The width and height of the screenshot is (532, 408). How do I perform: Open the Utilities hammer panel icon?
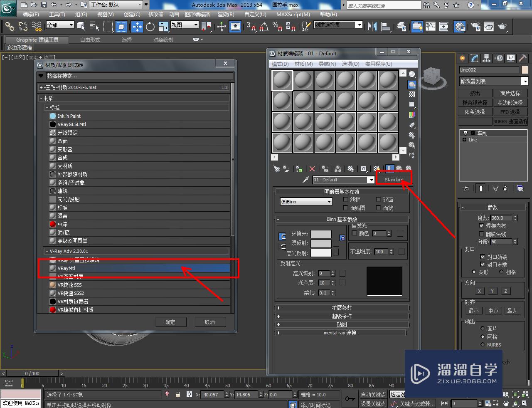click(523, 58)
